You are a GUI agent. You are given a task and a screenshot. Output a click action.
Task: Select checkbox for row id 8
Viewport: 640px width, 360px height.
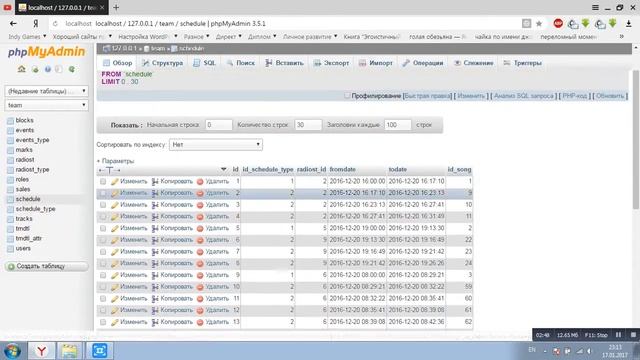tap(103, 263)
